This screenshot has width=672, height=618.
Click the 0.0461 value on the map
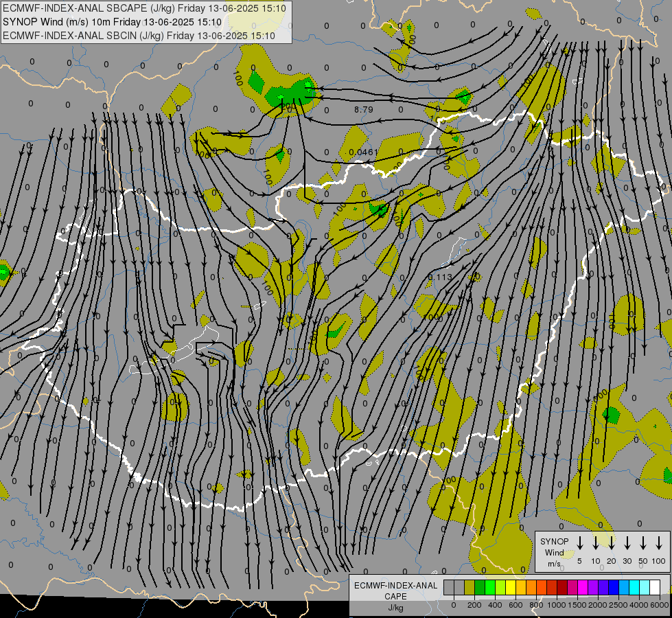tap(363, 152)
